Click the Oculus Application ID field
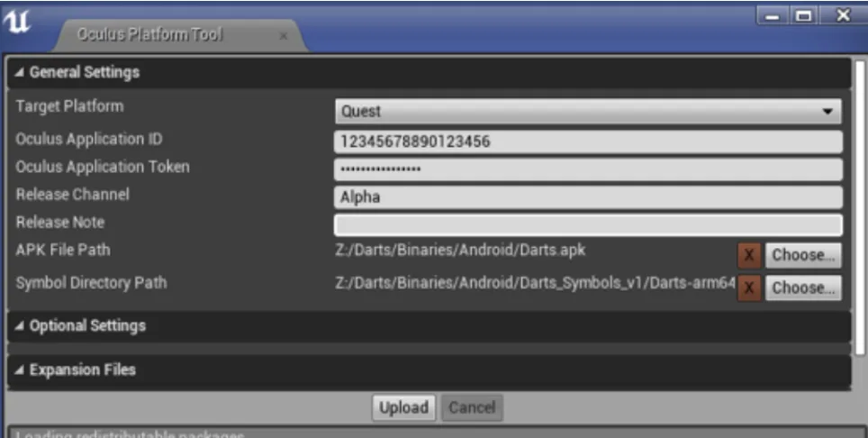868x438 pixels. tap(589, 141)
